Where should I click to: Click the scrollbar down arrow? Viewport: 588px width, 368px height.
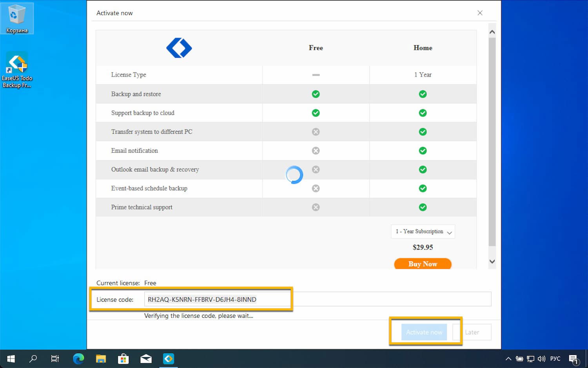pos(492,261)
